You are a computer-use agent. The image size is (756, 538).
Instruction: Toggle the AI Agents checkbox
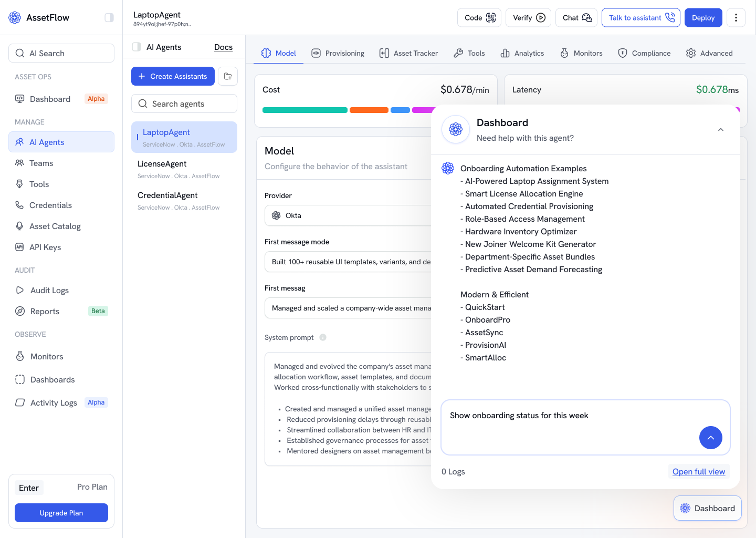click(x=136, y=47)
